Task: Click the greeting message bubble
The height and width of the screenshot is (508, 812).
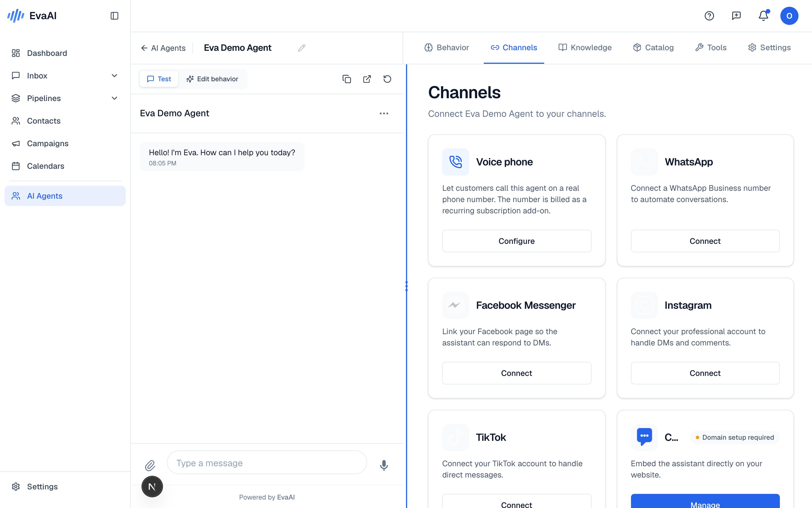Action: pyautogui.click(x=222, y=157)
